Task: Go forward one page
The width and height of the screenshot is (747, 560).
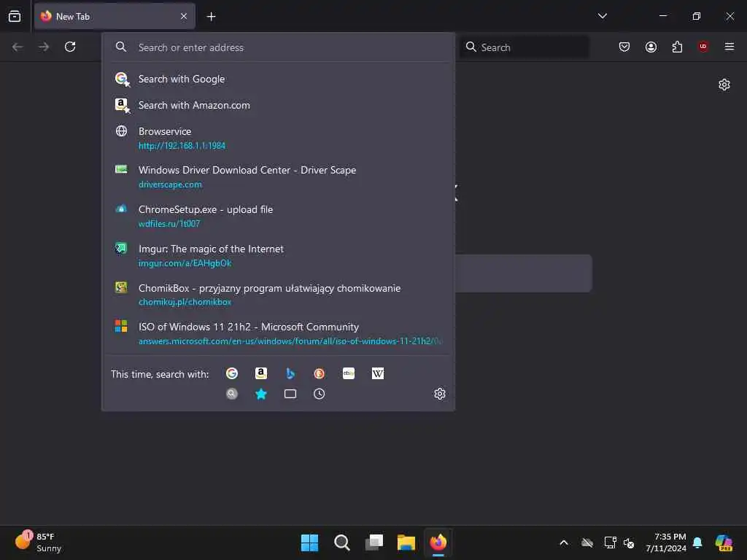Action: 44,47
